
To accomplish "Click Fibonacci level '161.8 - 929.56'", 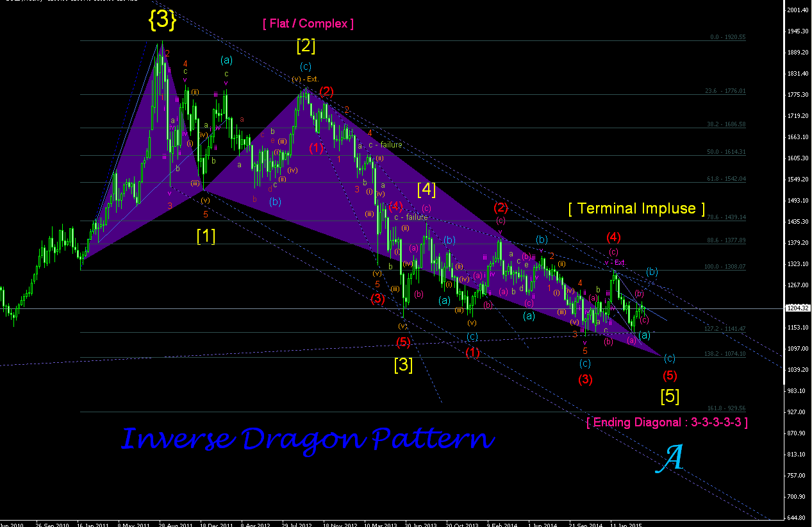I will (727, 408).
